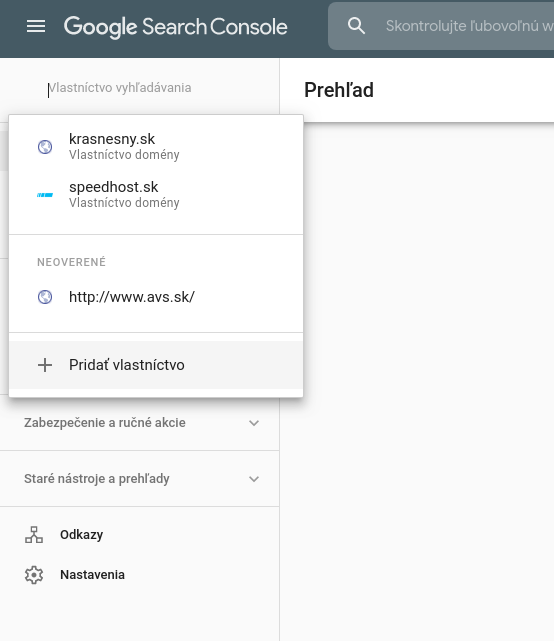Click Pridať vlastníctvo to add property
The width and height of the screenshot is (554, 641).
pyautogui.click(x=156, y=365)
